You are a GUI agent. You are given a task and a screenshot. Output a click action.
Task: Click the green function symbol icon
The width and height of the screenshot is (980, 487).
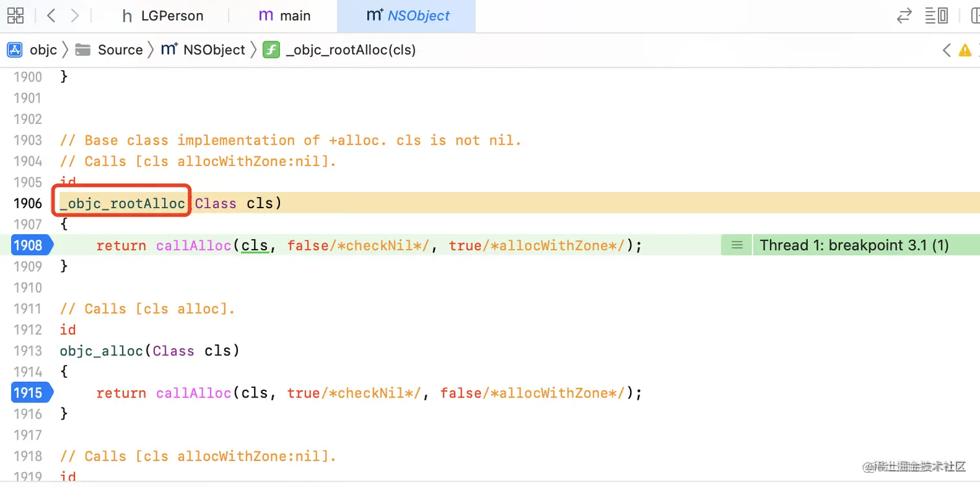[271, 50]
